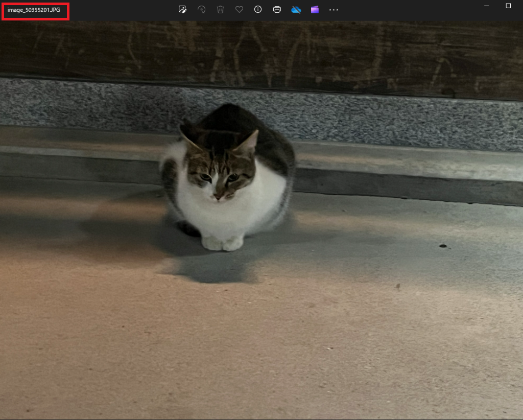Delete the photo with the trash icon
This screenshot has width=523, height=420.
click(x=220, y=10)
